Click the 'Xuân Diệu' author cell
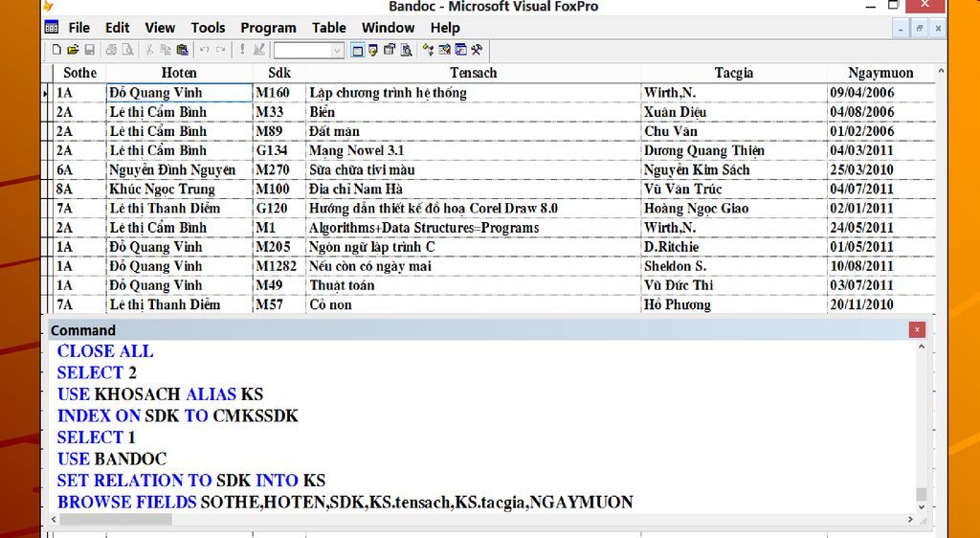Viewport: 980px width, 538px height. coord(734,112)
